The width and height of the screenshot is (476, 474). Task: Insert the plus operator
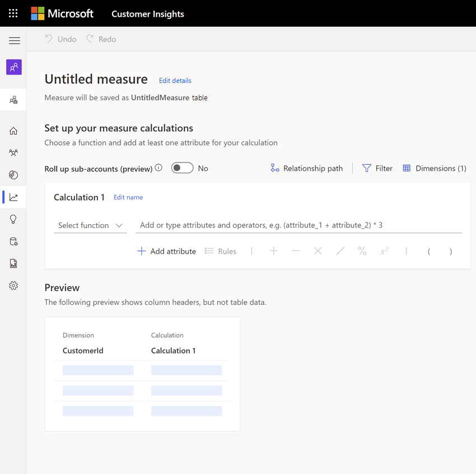pyautogui.click(x=273, y=251)
